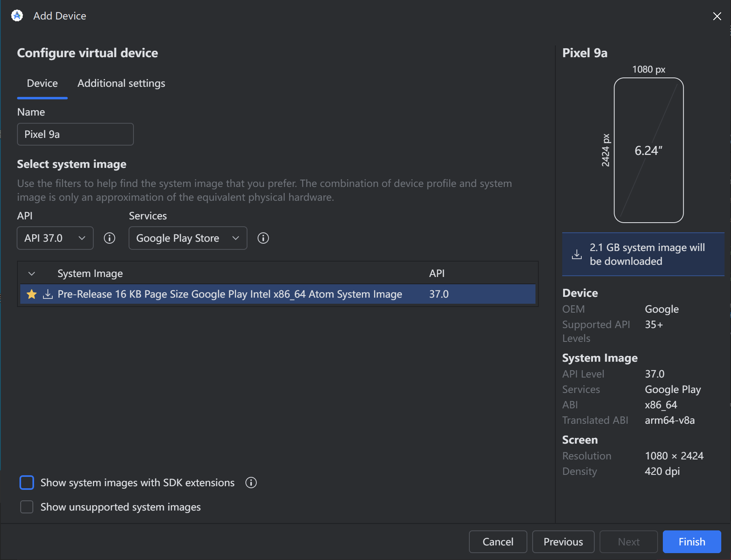Collapse the System Image table chevron
Image resolution: width=731 pixels, height=560 pixels.
(32, 274)
